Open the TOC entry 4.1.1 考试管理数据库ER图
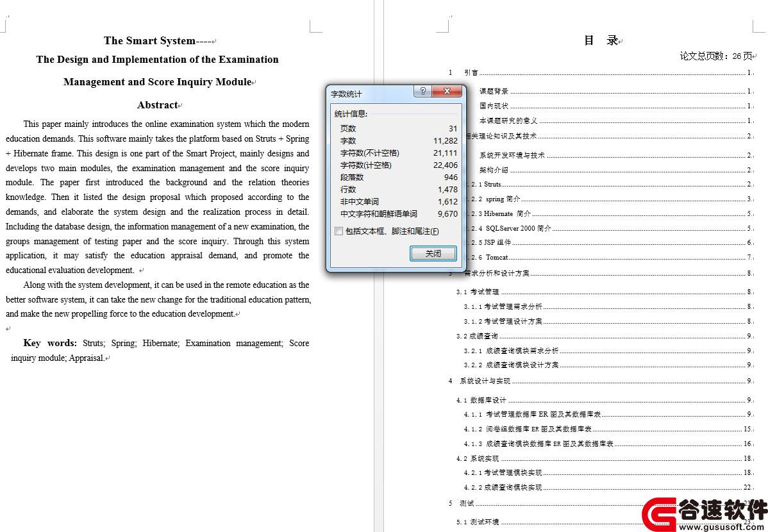 [x=609, y=415]
